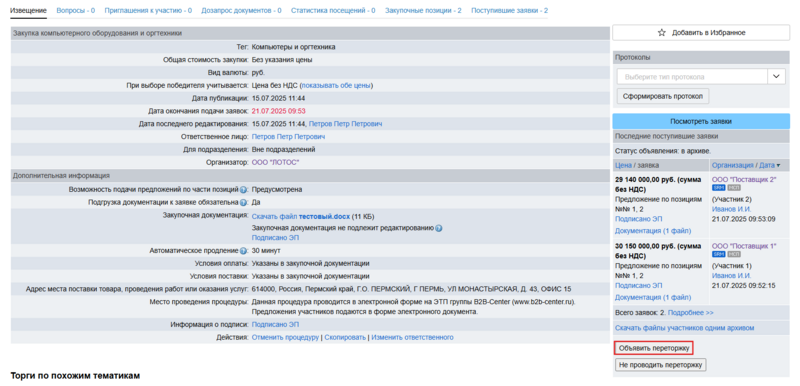Click the Выберите тип протокола field
The width and height of the screenshot is (800, 386).
coord(692,76)
